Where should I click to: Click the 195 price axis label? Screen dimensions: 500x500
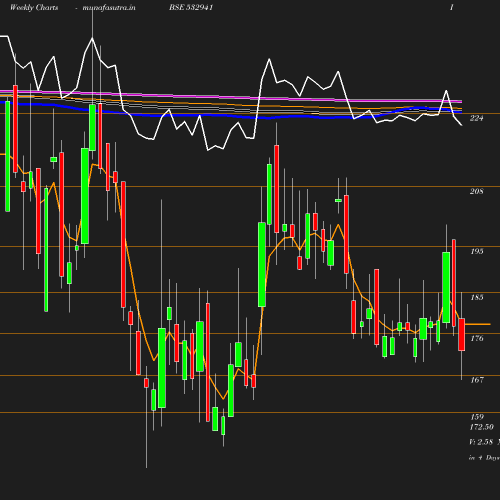[x=477, y=251]
